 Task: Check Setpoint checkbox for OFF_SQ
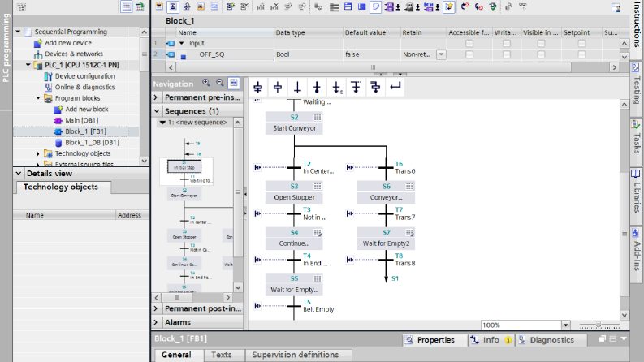point(581,54)
